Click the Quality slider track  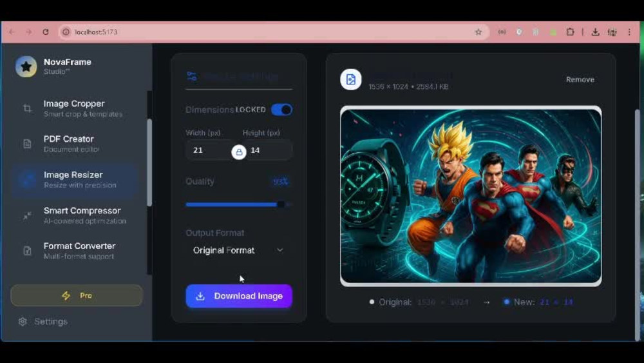[239, 204]
